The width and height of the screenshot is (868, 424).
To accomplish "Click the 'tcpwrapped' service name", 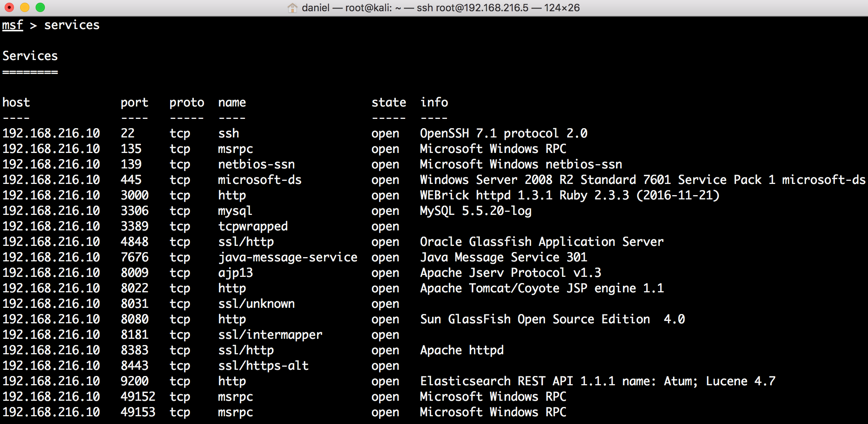I will 253,227.
